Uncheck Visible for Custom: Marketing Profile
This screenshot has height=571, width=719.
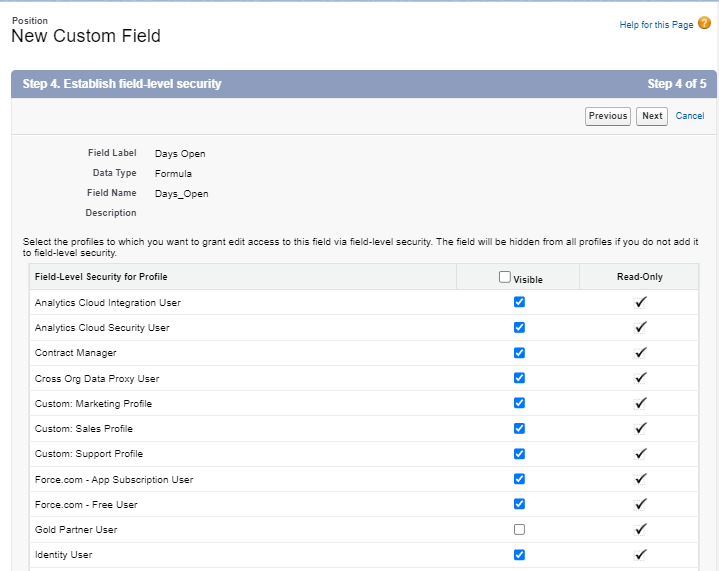click(519, 403)
